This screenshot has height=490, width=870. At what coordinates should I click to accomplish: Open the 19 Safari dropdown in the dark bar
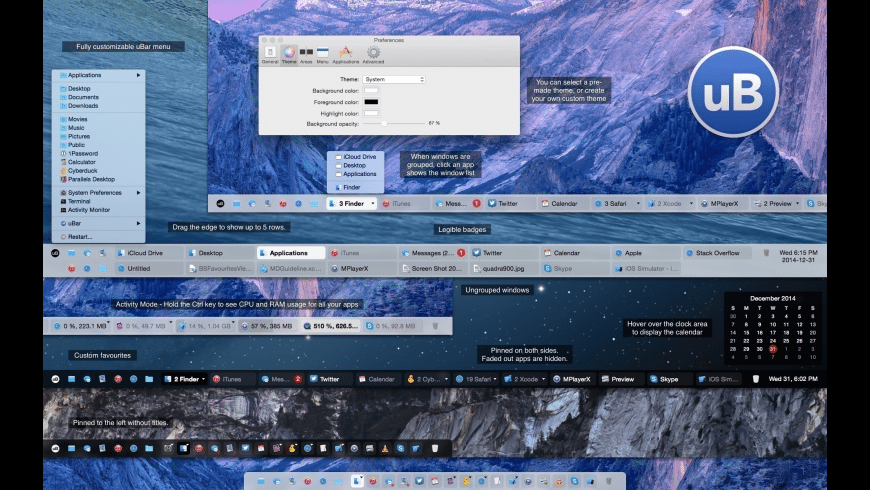(x=494, y=379)
